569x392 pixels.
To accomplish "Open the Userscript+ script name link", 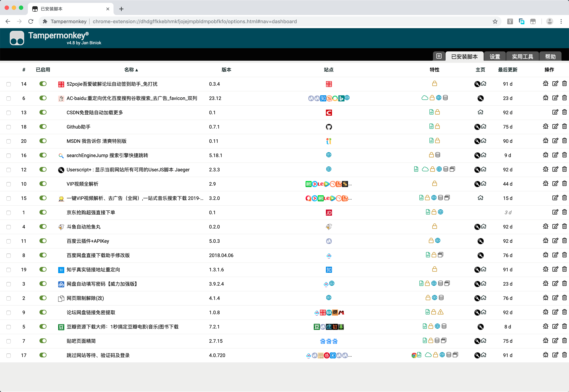I will click(x=128, y=170).
